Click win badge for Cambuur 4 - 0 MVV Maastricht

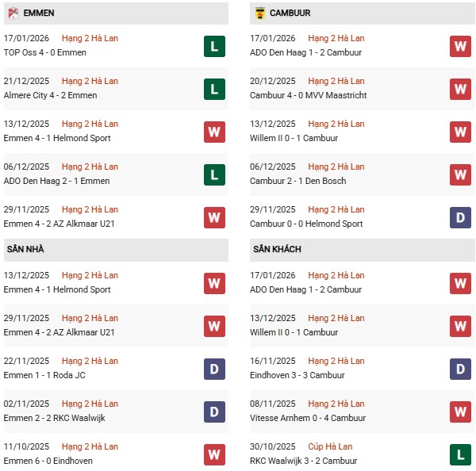(x=460, y=89)
